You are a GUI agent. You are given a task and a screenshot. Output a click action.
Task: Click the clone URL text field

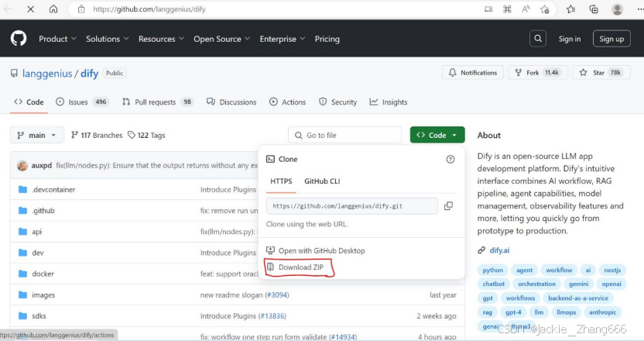click(x=352, y=205)
